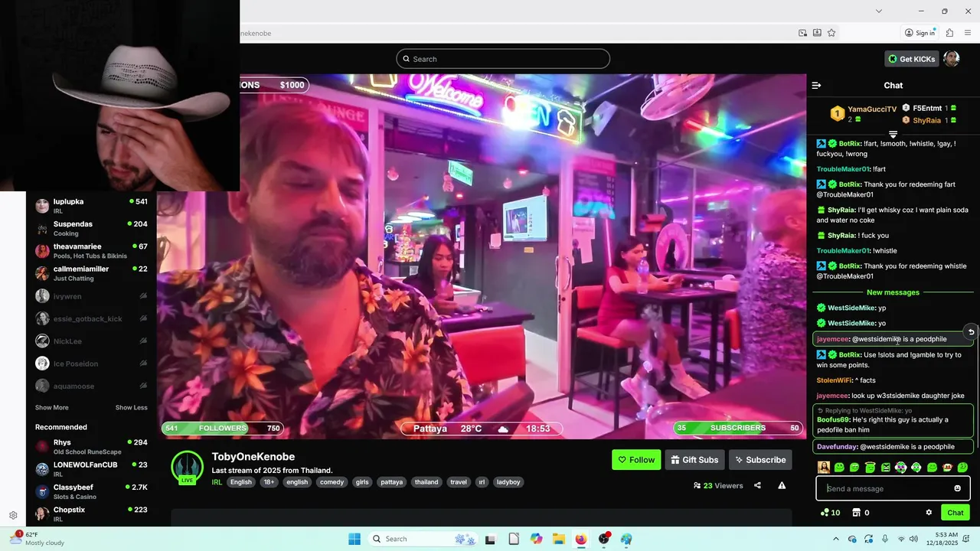Open theavamariee channel in sidebar
The width and height of the screenshot is (980, 551).
pos(92,251)
